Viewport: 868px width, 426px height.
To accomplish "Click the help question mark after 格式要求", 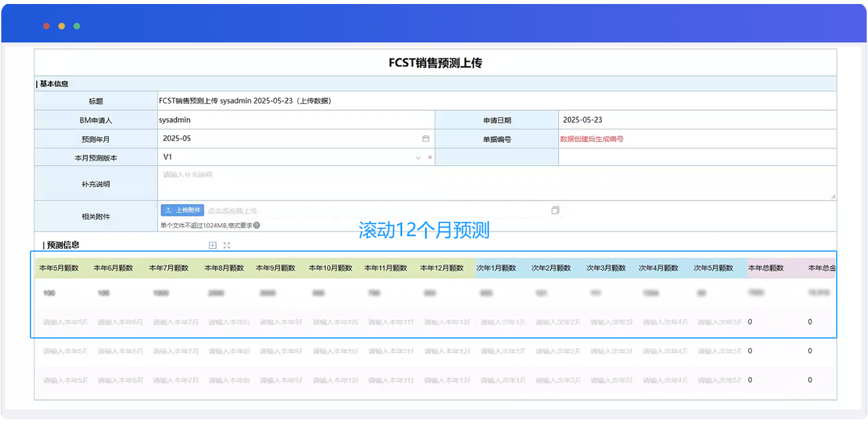I will [256, 226].
